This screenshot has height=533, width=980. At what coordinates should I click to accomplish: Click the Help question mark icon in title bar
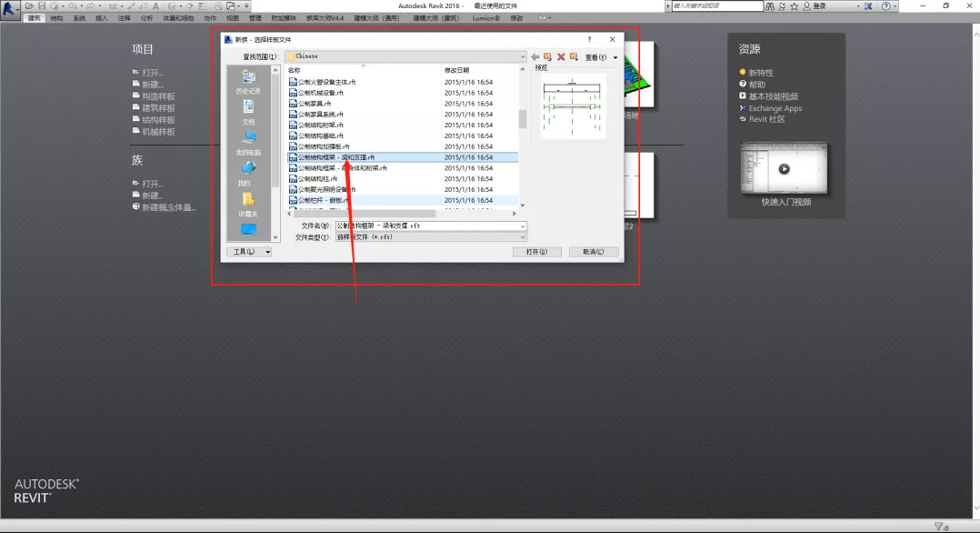pyautogui.click(x=885, y=6)
